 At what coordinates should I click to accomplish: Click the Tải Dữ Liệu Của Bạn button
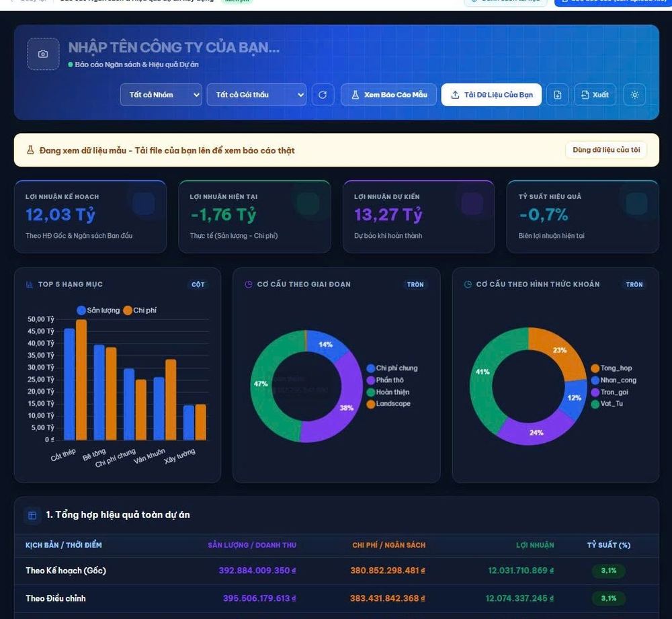coord(492,95)
